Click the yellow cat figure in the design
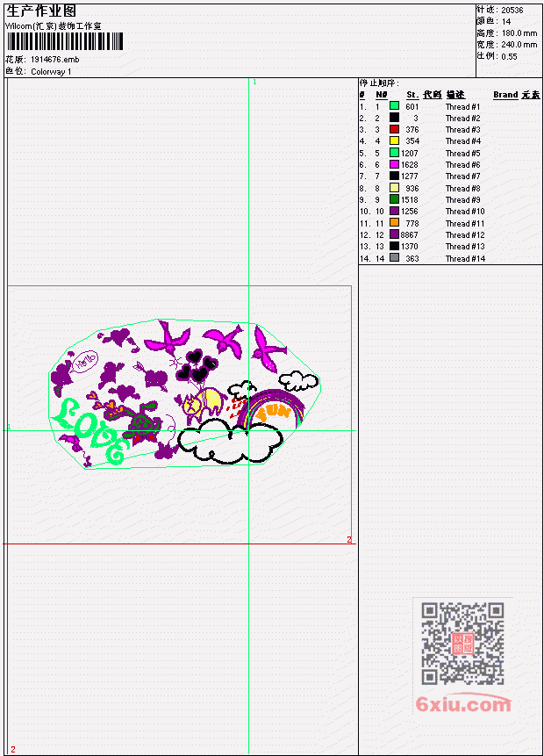544x756 pixels. tap(204, 405)
